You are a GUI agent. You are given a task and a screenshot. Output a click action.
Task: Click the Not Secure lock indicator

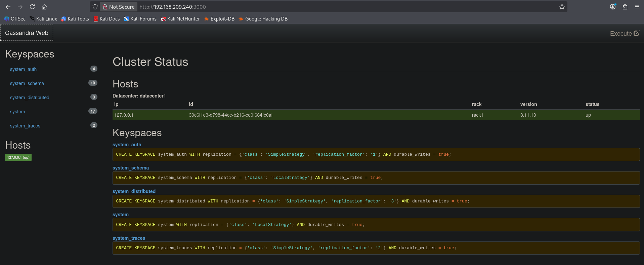click(x=118, y=7)
